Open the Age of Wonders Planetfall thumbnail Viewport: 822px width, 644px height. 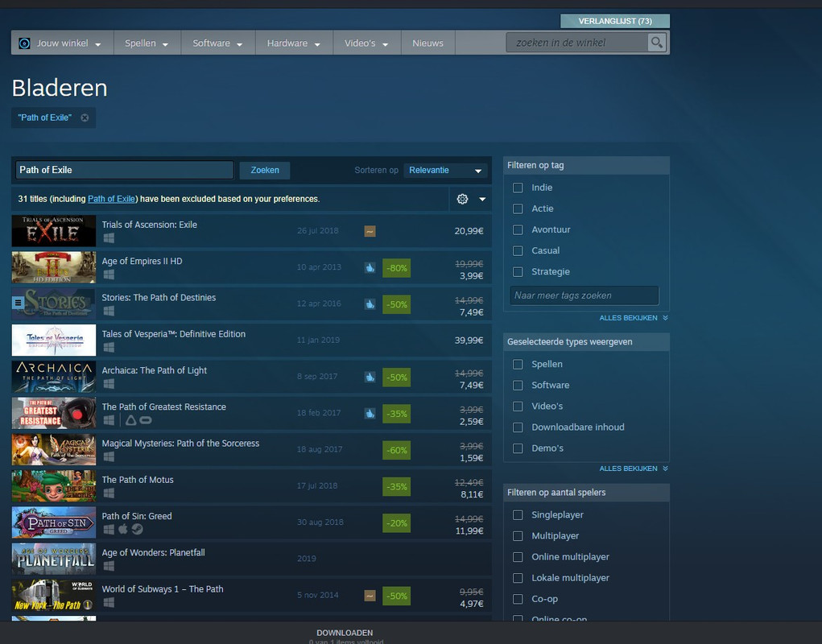click(54, 559)
